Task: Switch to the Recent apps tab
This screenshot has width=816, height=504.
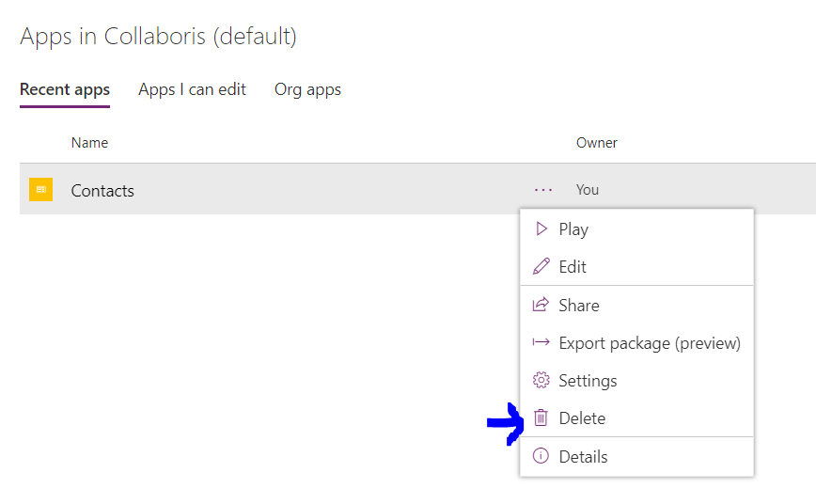Action: coord(65,90)
